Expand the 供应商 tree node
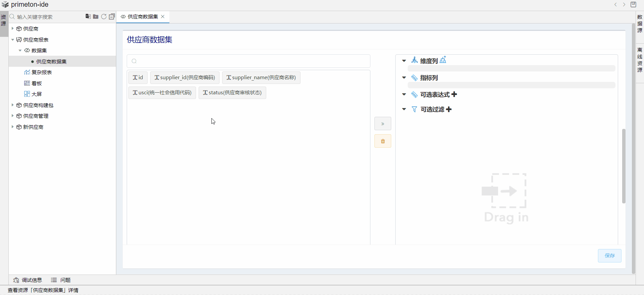This screenshot has width=644, height=295. tap(13, 29)
